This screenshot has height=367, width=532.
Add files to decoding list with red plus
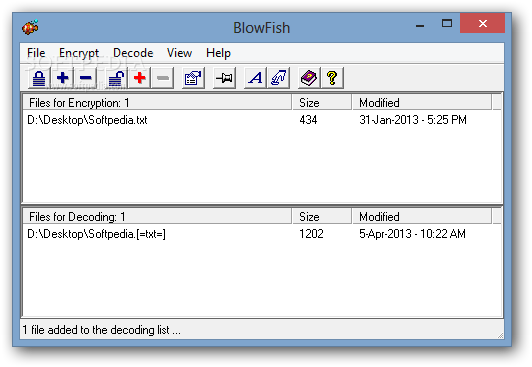(x=139, y=78)
